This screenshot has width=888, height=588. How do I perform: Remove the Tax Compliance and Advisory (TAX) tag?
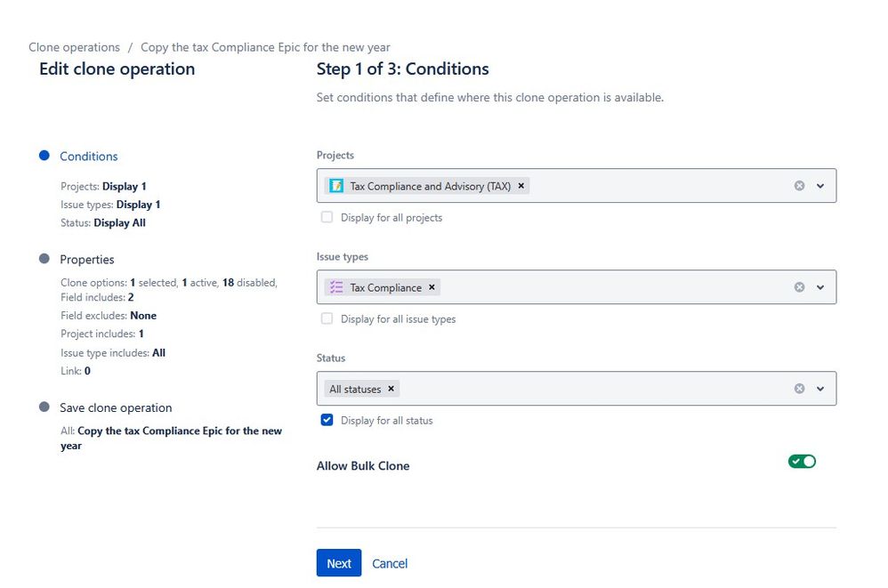pyautogui.click(x=521, y=186)
